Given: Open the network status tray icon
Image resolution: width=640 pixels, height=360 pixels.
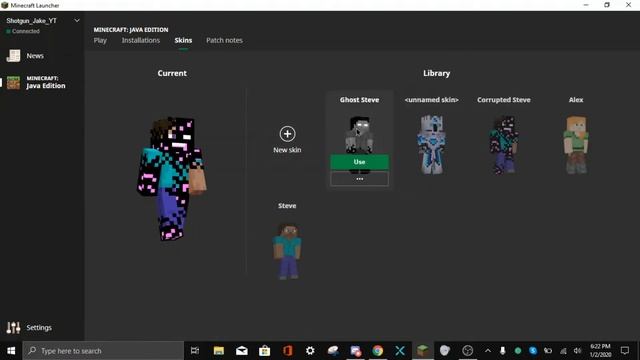Looking at the screenshot, I should pos(563,351).
